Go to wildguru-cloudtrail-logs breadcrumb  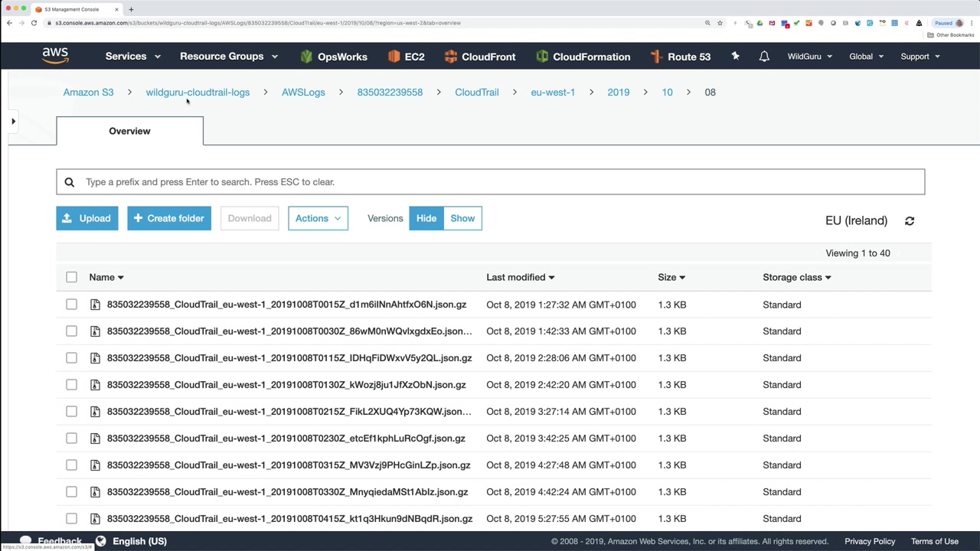tap(198, 92)
